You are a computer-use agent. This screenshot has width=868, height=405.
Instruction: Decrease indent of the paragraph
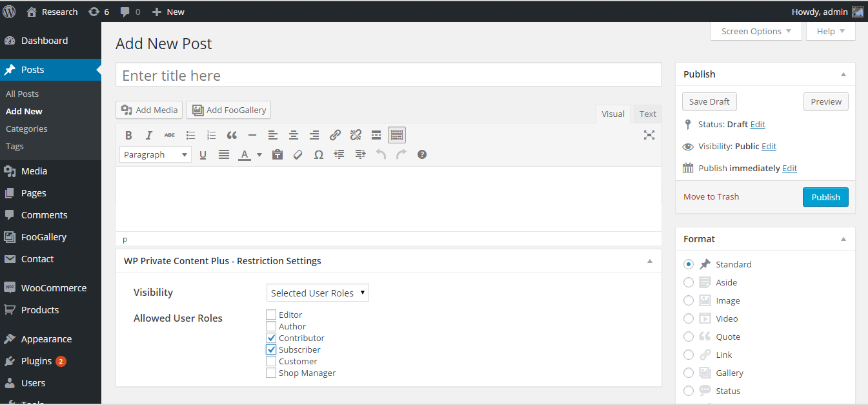[339, 154]
